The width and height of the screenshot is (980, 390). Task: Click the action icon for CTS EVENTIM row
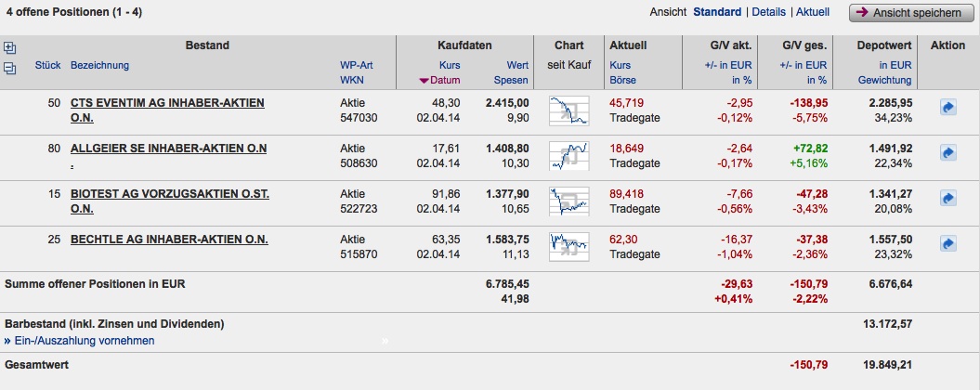coord(948,109)
